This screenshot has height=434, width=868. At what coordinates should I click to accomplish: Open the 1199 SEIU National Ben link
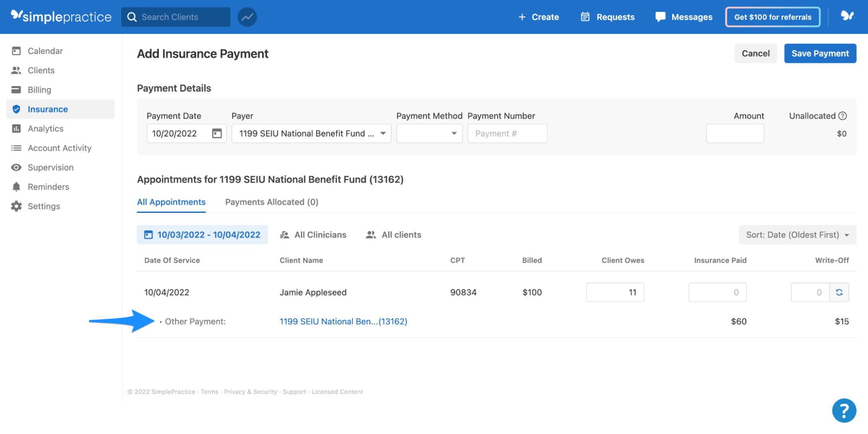(x=343, y=321)
